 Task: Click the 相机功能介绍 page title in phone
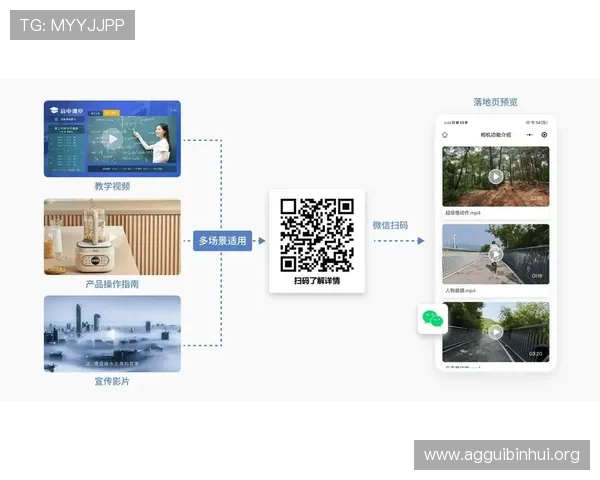click(496, 135)
